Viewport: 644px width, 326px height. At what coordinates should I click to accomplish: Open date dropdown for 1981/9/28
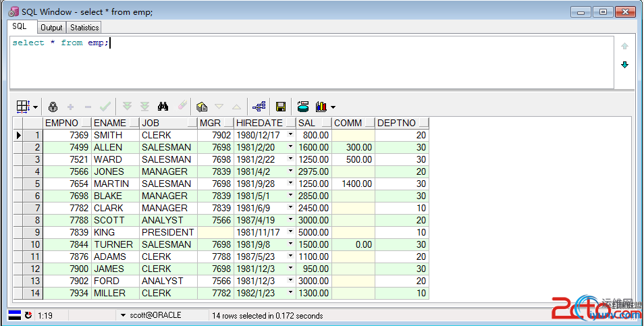point(291,183)
